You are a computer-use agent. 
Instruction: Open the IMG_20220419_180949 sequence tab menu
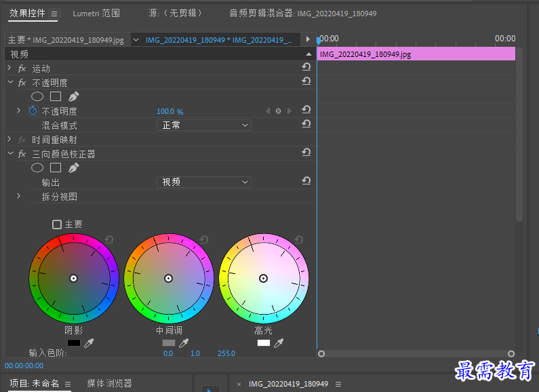click(x=338, y=384)
